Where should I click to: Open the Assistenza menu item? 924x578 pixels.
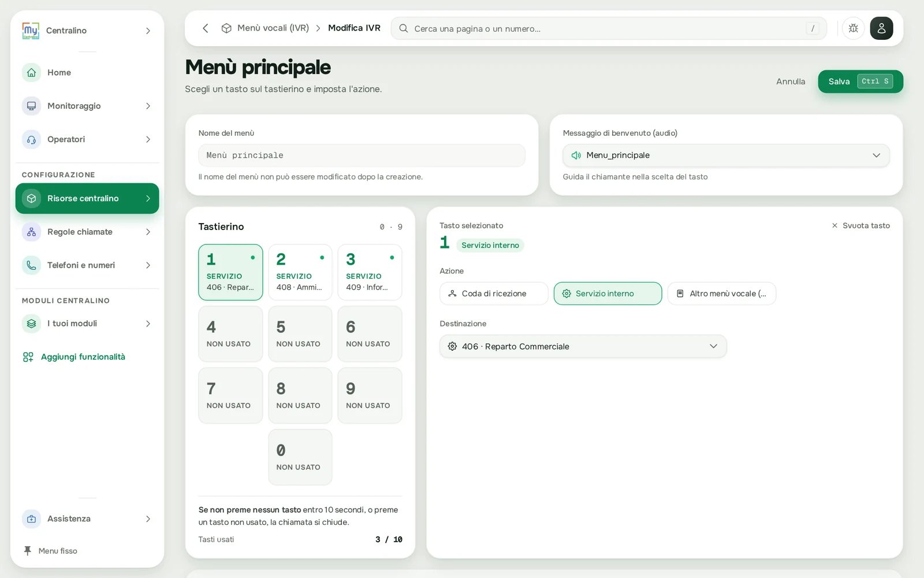[x=87, y=519]
